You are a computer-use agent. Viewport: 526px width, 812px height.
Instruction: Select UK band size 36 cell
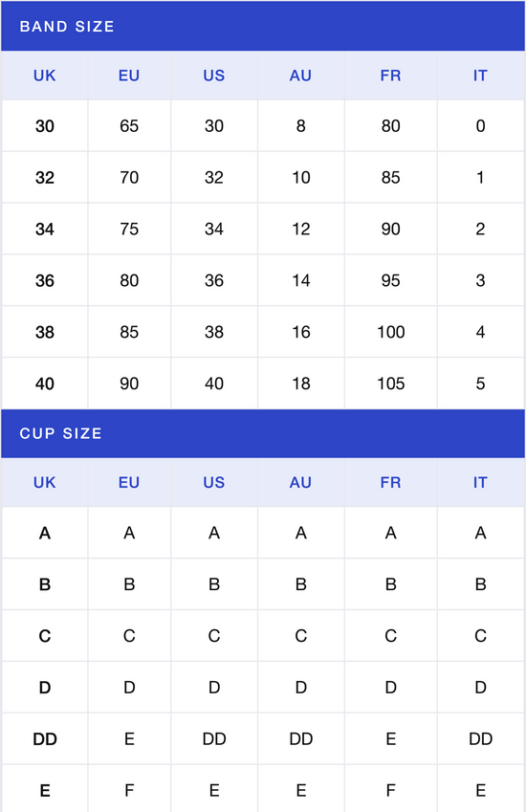(x=45, y=280)
